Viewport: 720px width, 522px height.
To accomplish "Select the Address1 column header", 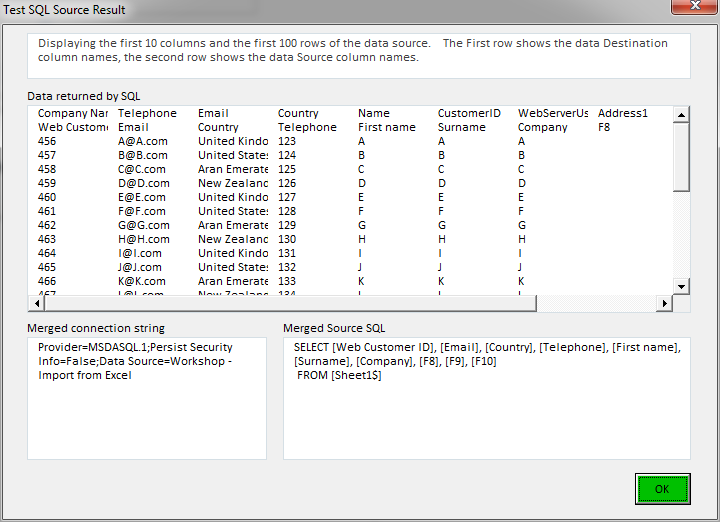I will (x=623, y=113).
